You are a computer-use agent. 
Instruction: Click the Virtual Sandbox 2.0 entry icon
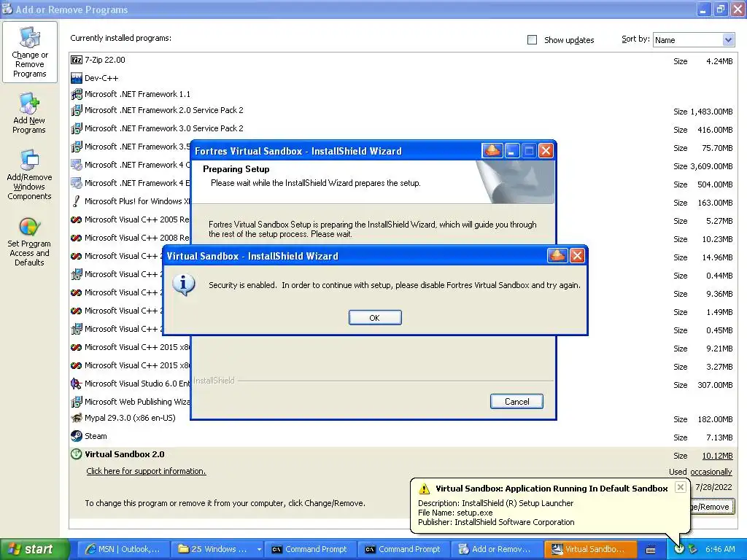(76, 454)
